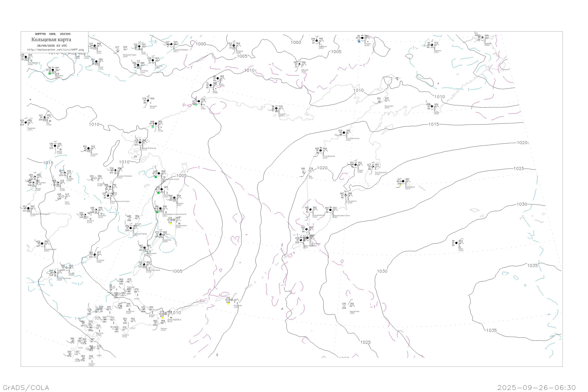Click the QHPP98 UAOL 260300 header text
588x392 pixels.
[x=53, y=34]
